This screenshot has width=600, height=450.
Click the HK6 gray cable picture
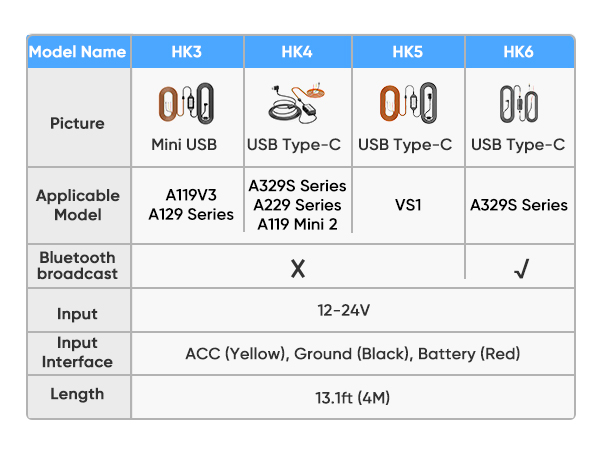click(x=518, y=104)
